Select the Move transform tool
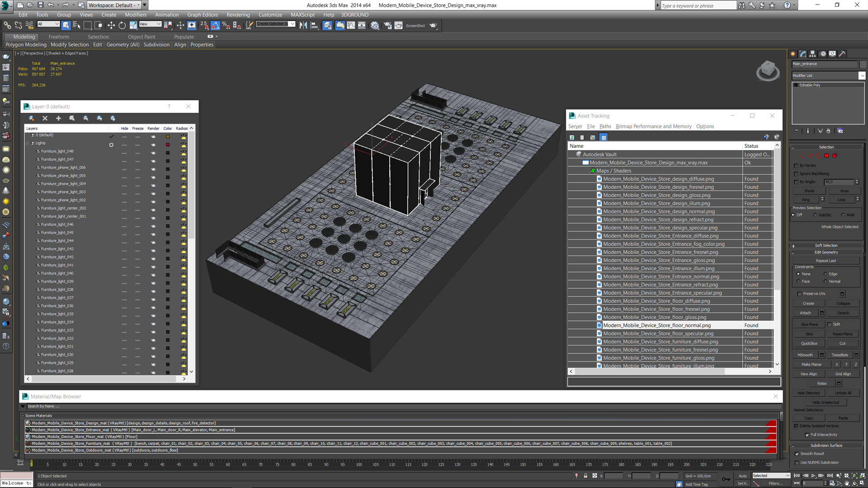 111,26
